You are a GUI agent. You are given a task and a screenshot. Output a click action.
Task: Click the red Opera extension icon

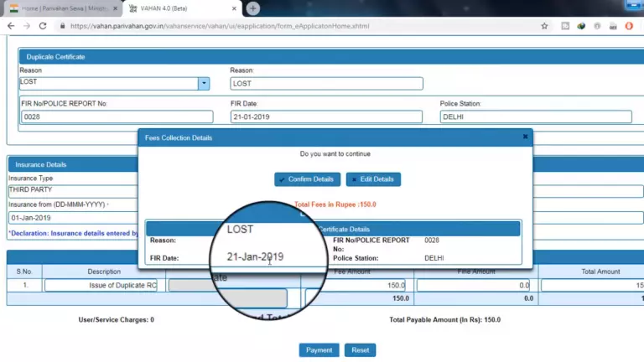629,26
